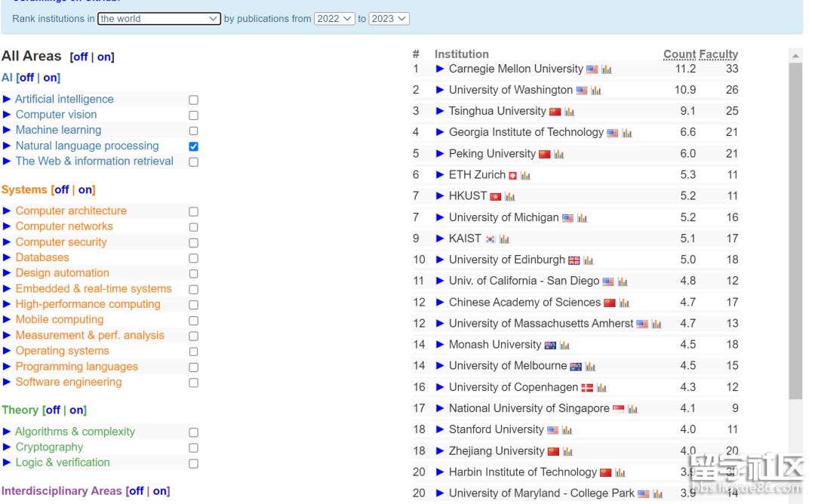Screen dimensions: 815x504
Task: Expand the Natural language processing triangle
Action: pos(7,146)
